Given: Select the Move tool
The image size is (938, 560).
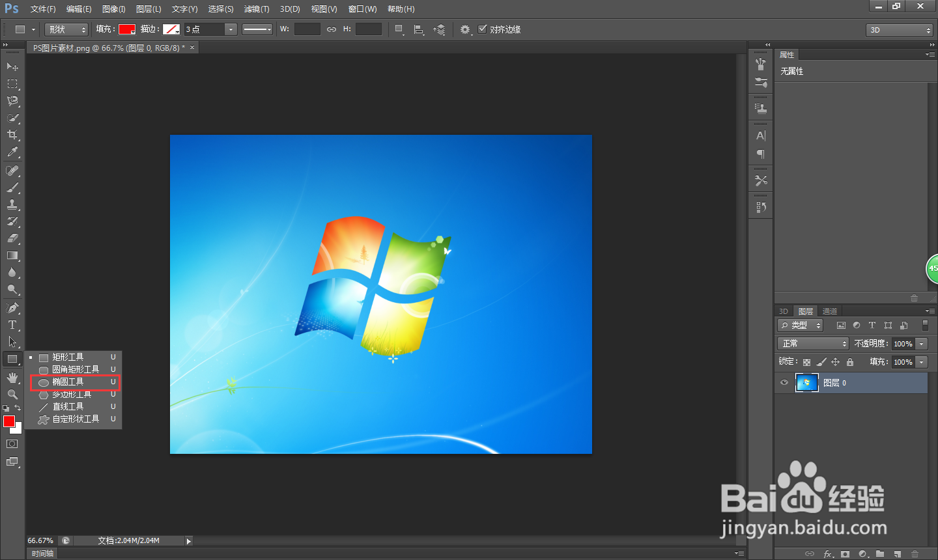Looking at the screenshot, I should pyautogui.click(x=12, y=66).
